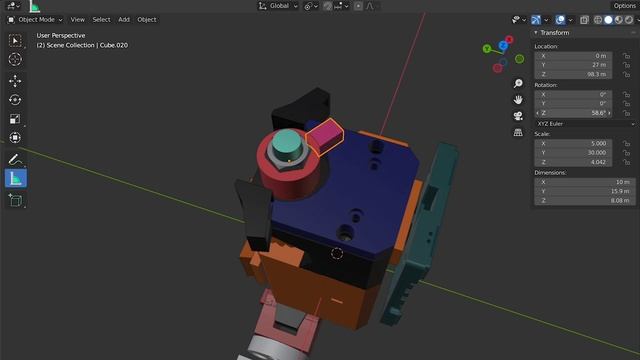
Task: Click the Dimensions Y 15.9 m field
Action: coord(584,191)
